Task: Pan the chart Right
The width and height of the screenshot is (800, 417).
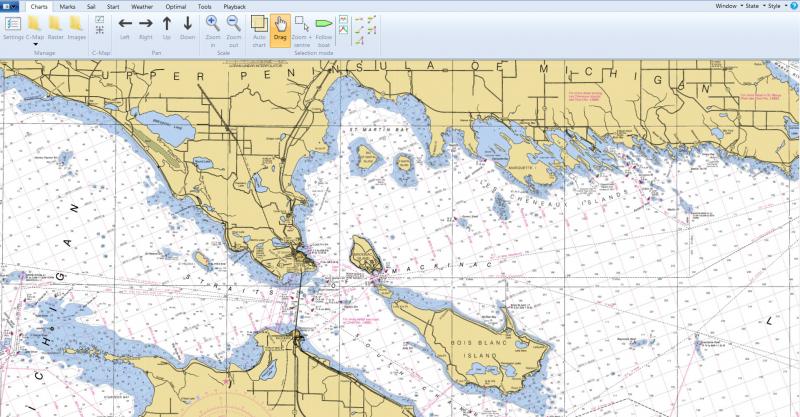Action: point(146,26)
